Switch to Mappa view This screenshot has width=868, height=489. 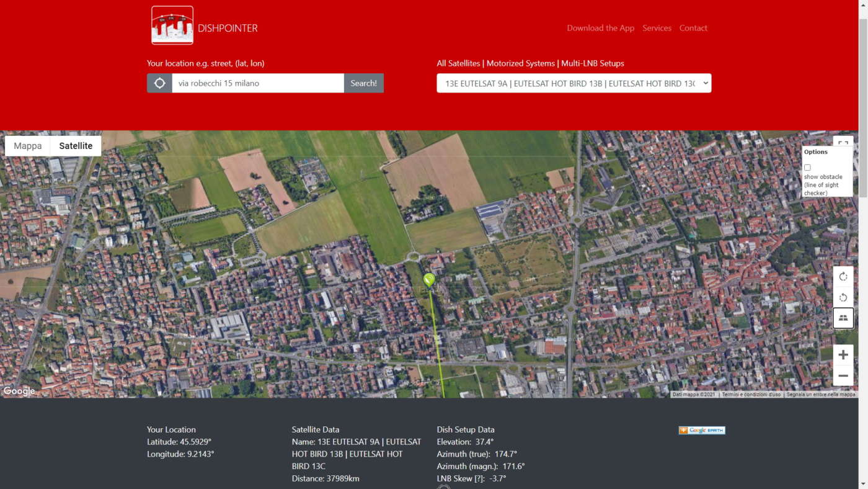[x=28, y=146]
